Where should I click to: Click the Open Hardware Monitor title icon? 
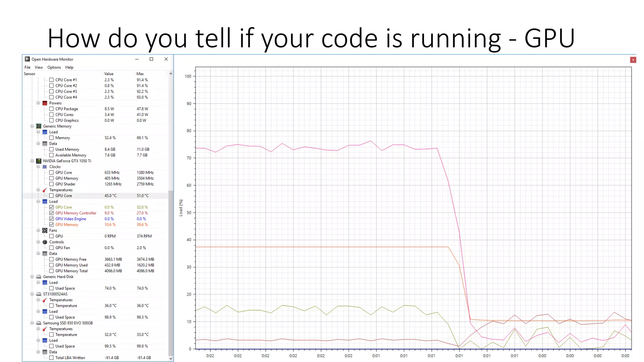(27, 59)
